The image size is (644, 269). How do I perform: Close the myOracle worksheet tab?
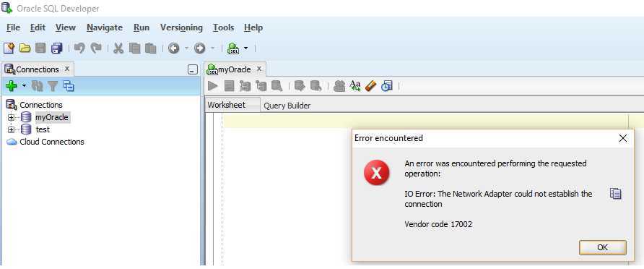click(258, 69)
